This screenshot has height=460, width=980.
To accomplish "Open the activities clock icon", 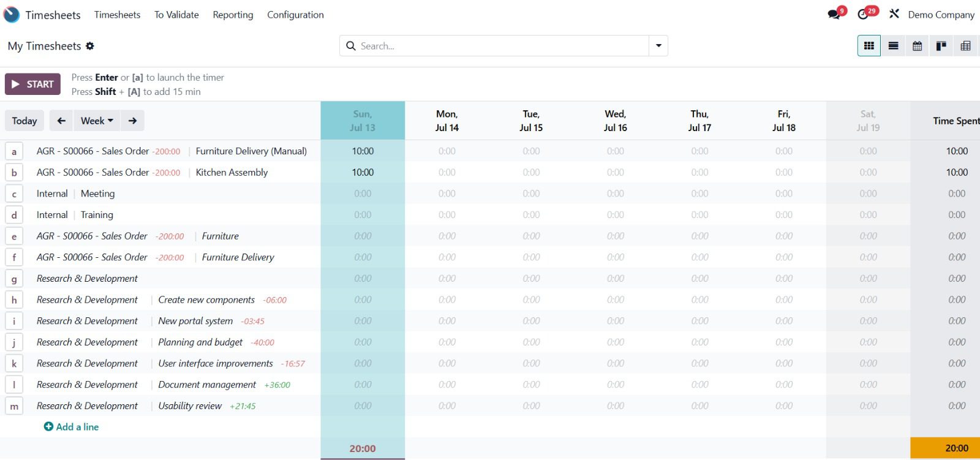I will pos(864,14).
